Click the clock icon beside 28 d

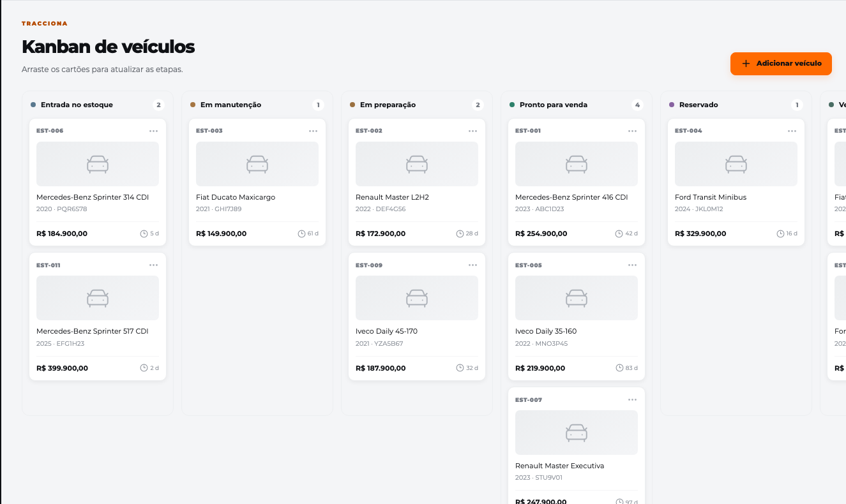tap(460, 233)
